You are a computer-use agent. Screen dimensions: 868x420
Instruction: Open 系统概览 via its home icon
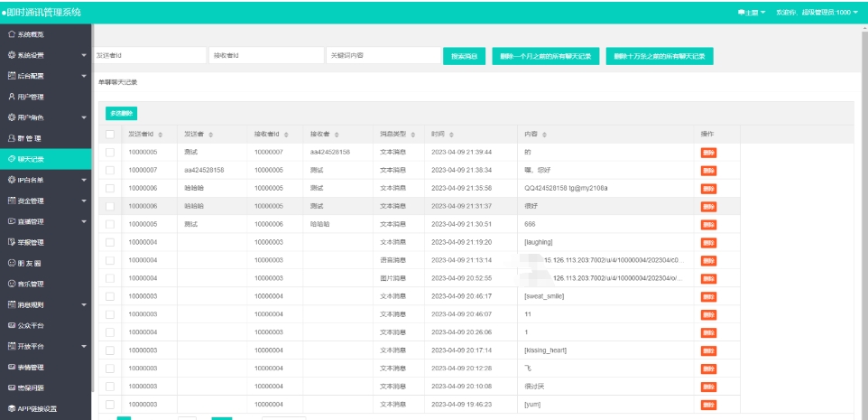(x=12, y=34)
